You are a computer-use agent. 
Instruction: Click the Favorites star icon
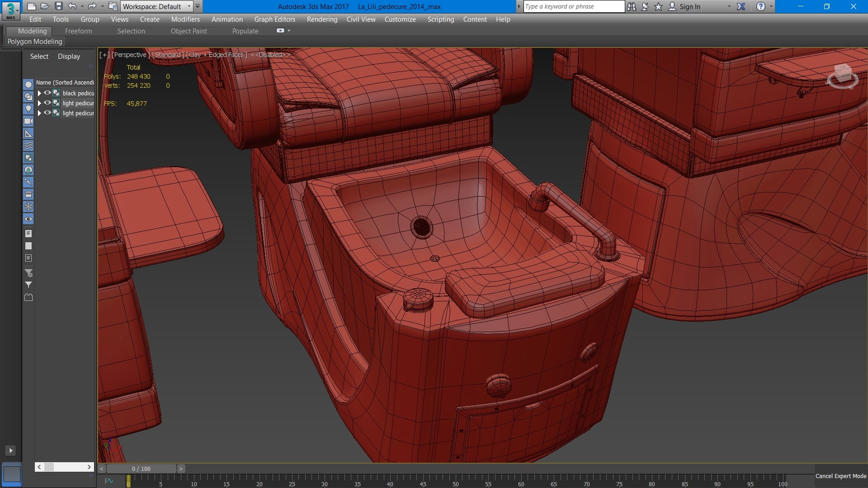click(658, 6)
